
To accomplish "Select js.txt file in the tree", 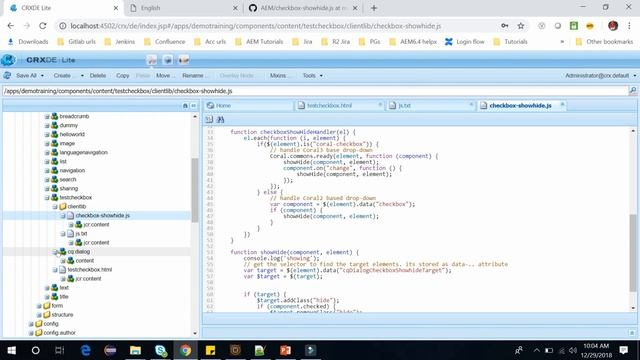I will [x=81, y=233].
